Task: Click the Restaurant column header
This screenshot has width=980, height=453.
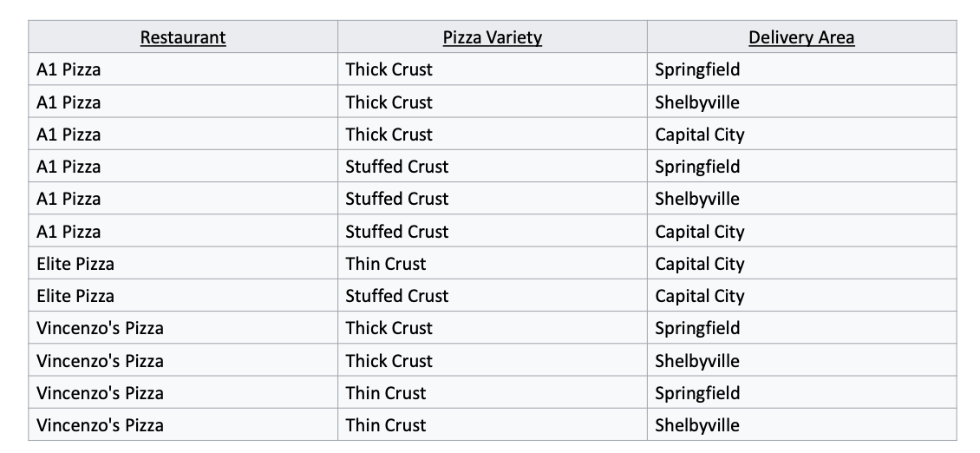Action: (183, 37)
